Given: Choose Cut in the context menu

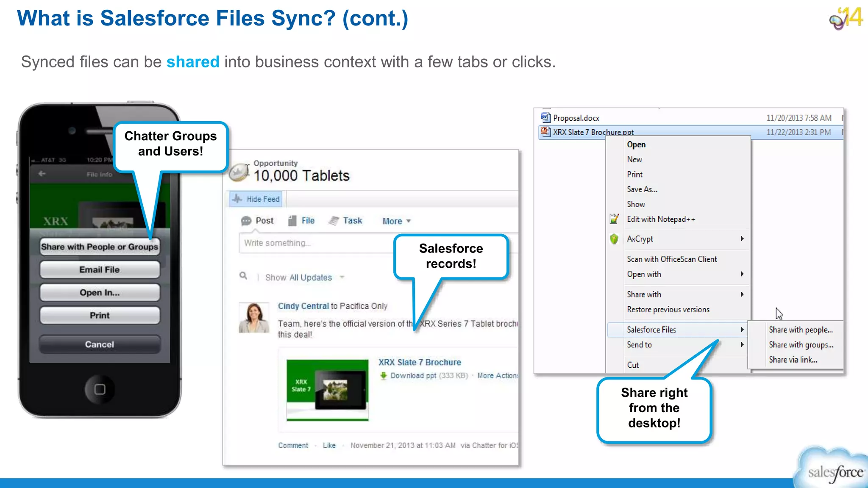Looking at the screenshot, I should point(633,365).
